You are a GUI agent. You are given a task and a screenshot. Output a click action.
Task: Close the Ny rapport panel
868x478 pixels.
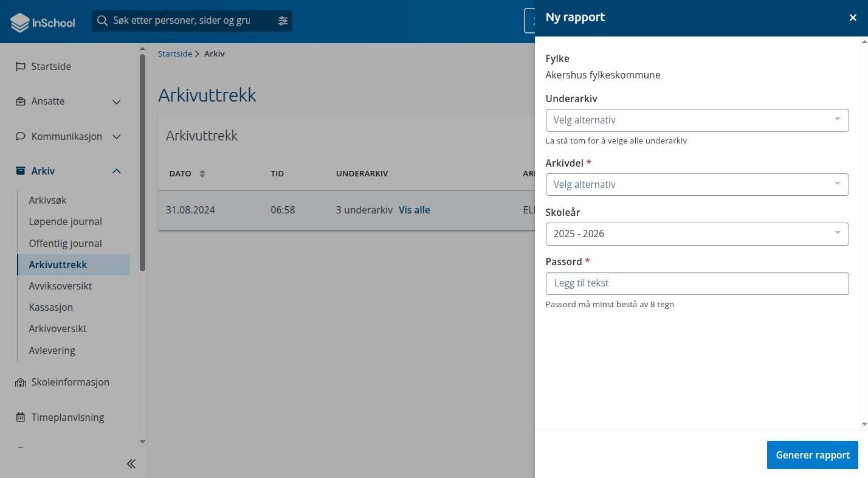click(x=853, y=18)
